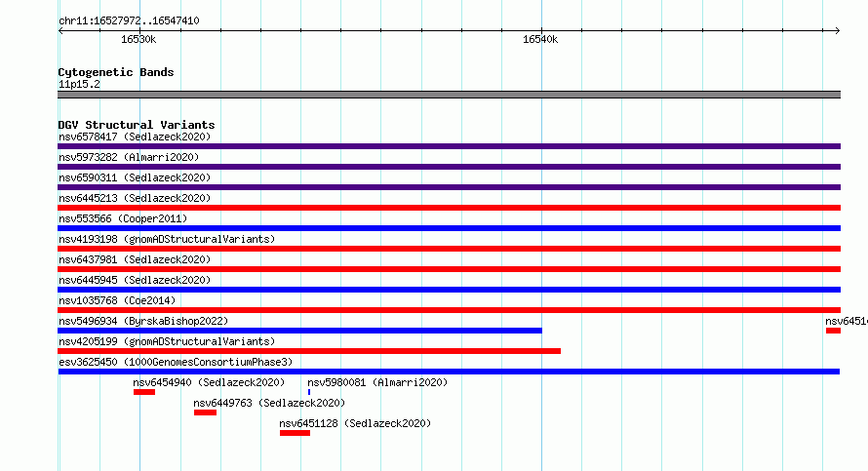Select the red bar under nsv4205199

point(309,351)
